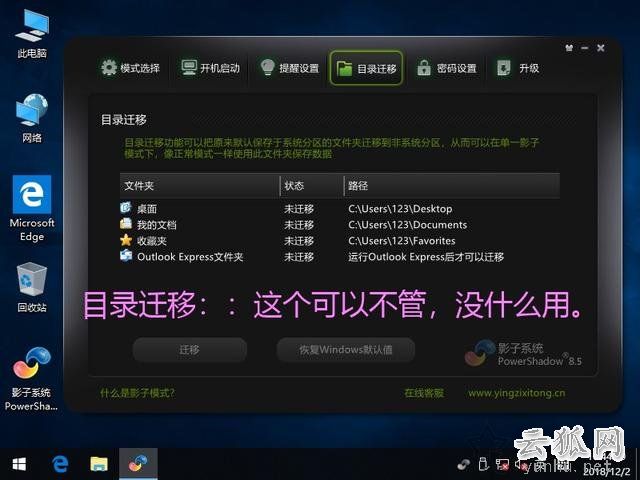Click the 路径 column header
Screen dimensions: 640x480
point(452,186)
